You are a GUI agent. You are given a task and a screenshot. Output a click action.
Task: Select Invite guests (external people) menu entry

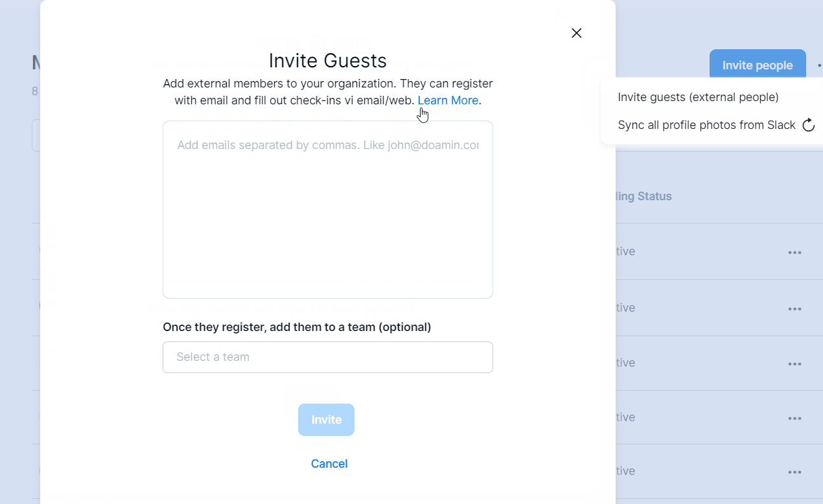(698, 97)
